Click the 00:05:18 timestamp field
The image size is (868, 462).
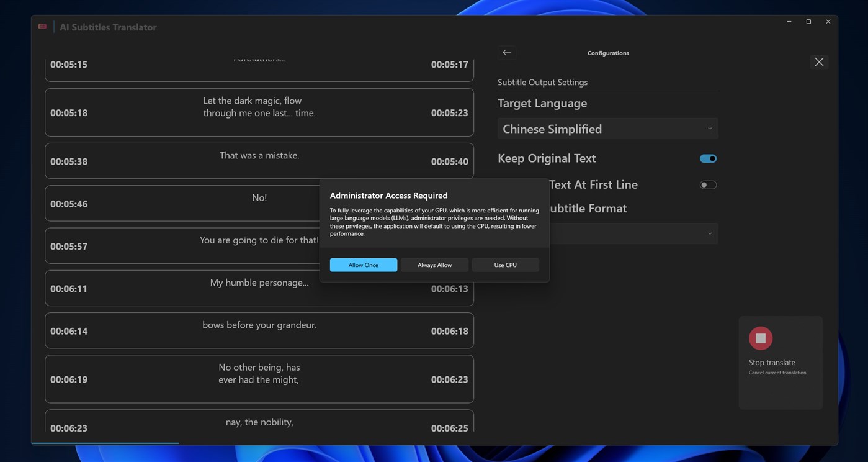pyautogui.click(x=68, y=112)
